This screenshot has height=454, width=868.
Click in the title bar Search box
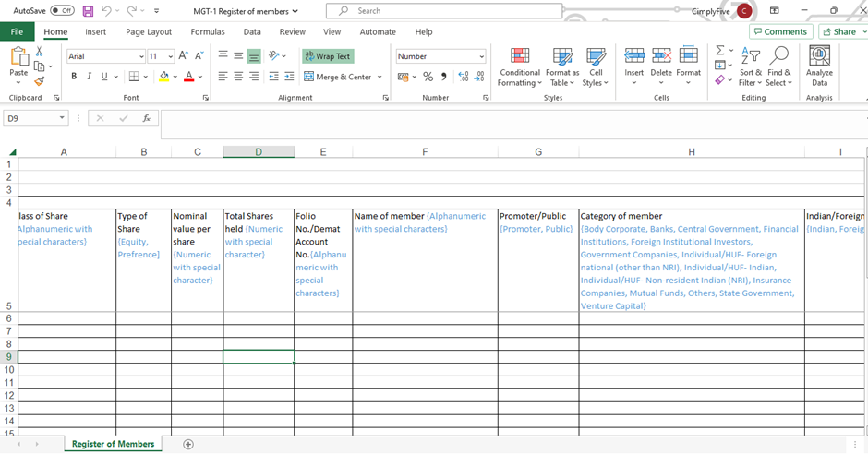[452, 11]
